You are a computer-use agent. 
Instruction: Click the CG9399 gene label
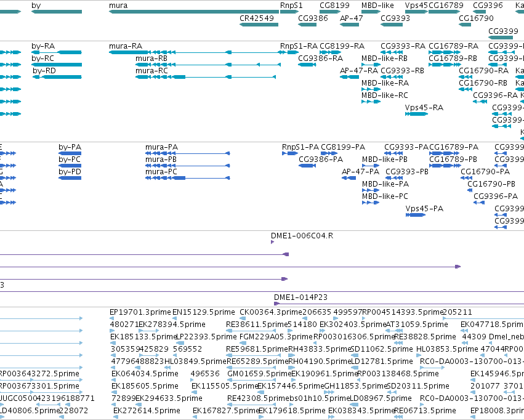tap(503, 31)
